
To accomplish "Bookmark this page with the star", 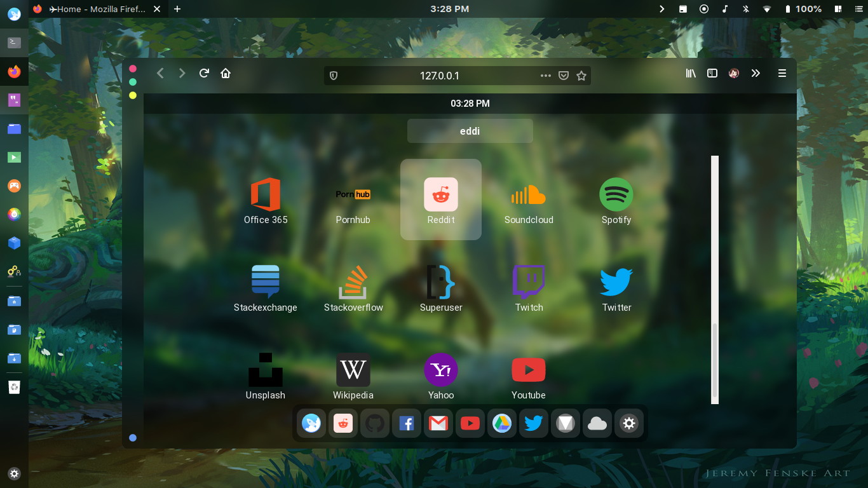I will [x=581, y=76].
